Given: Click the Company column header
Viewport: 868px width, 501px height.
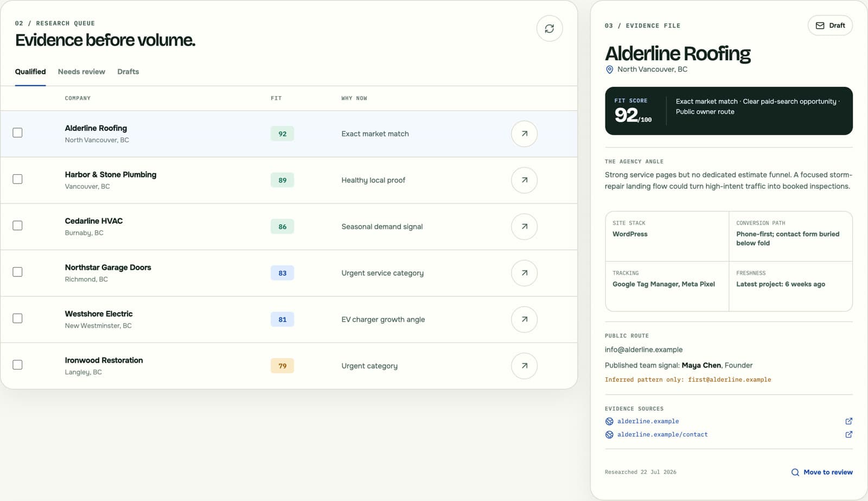Looking at the screenshot, I should pyautogui.click(x=78, y=98).
